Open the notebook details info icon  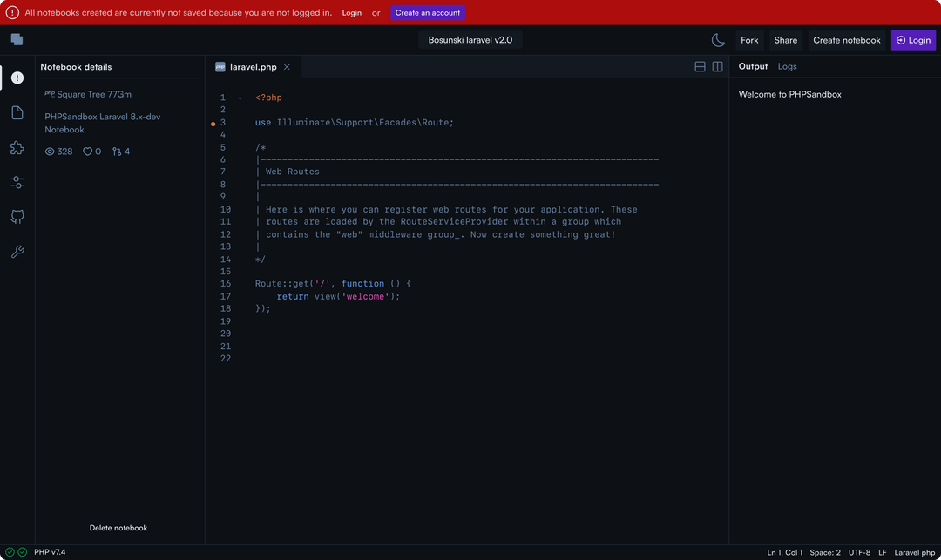coord(17,78)
